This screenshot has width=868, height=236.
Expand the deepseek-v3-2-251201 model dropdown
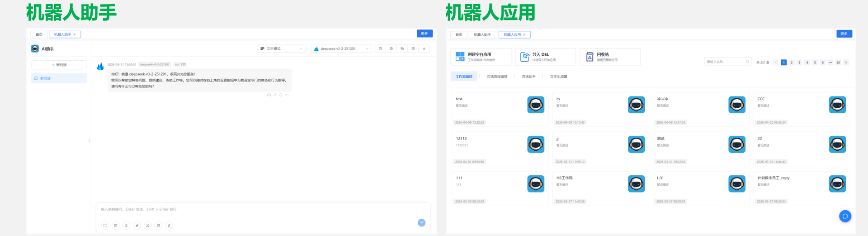point(341,48)
